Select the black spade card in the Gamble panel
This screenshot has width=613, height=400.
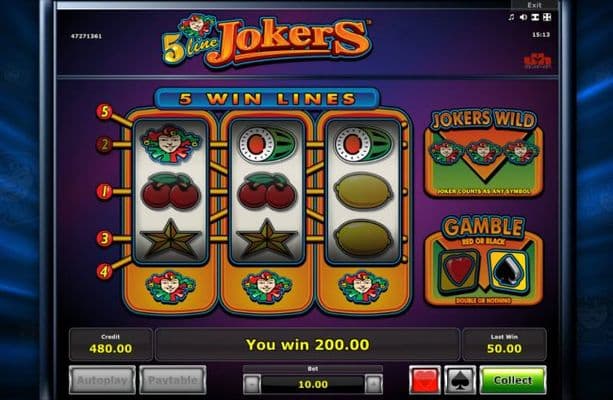[x=509, y=271]
